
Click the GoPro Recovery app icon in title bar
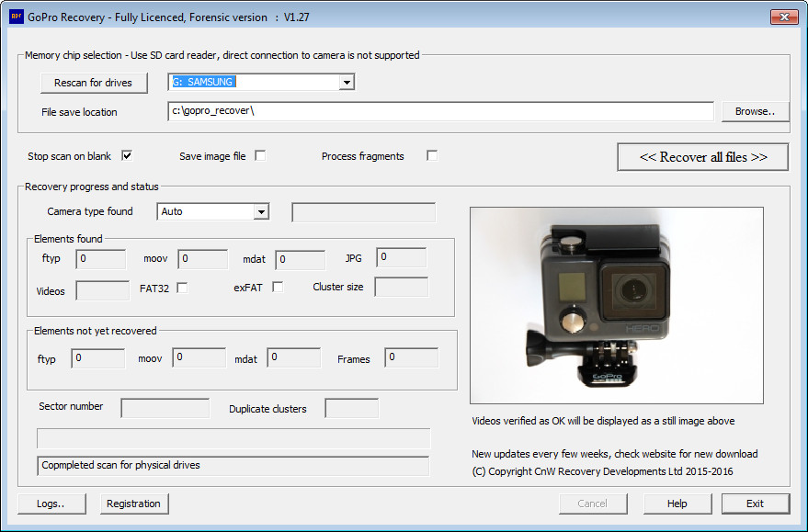click(17, 17)
